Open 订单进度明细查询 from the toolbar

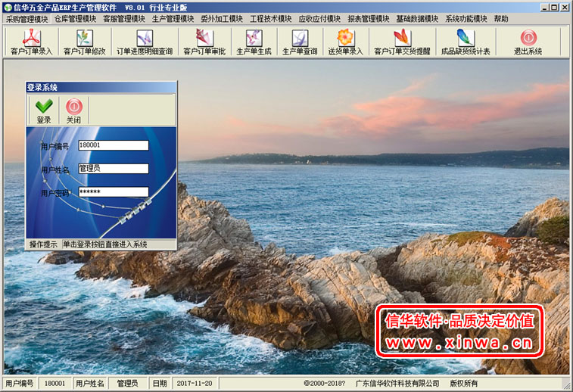tap(144, 41)
